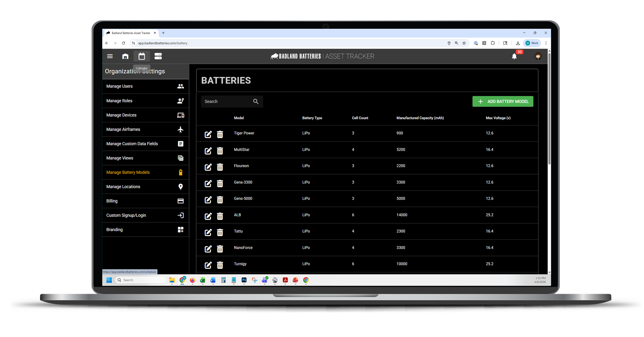Edit the Gens-5000 battery model
The width and height of the screenshot is (644, 337).
click(208, 200)
